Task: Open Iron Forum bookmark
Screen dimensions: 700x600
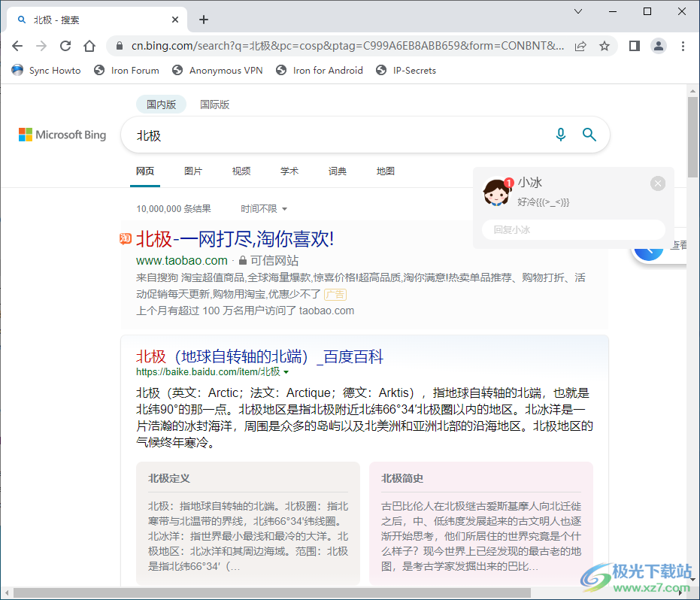Action: tap(127, 70)
